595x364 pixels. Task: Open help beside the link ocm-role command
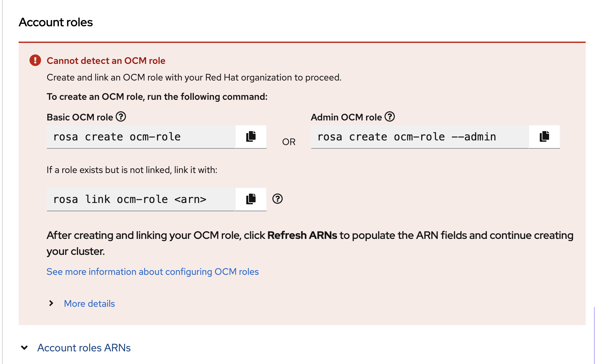(x=277, y=199)
